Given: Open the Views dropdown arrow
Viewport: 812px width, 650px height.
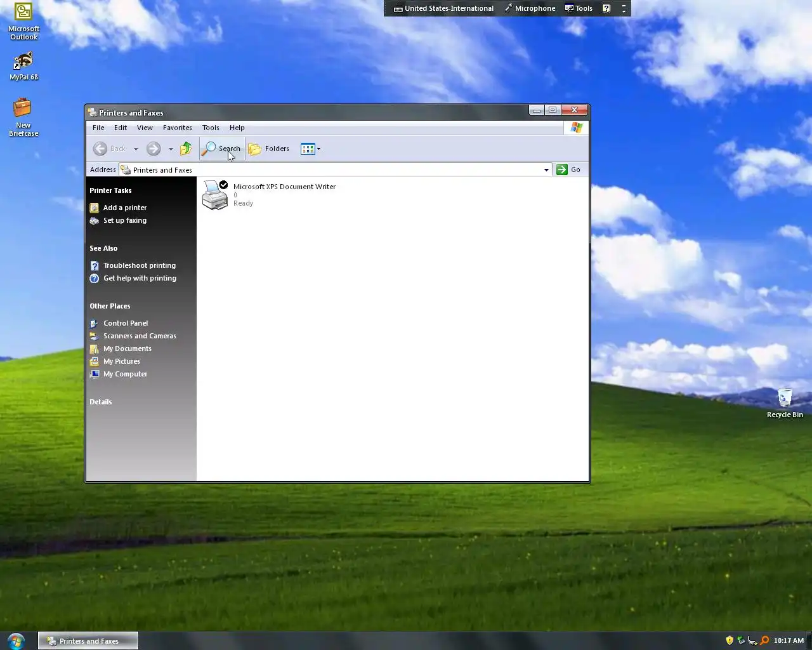Looking at the screenshot, I should pos(319,149).
